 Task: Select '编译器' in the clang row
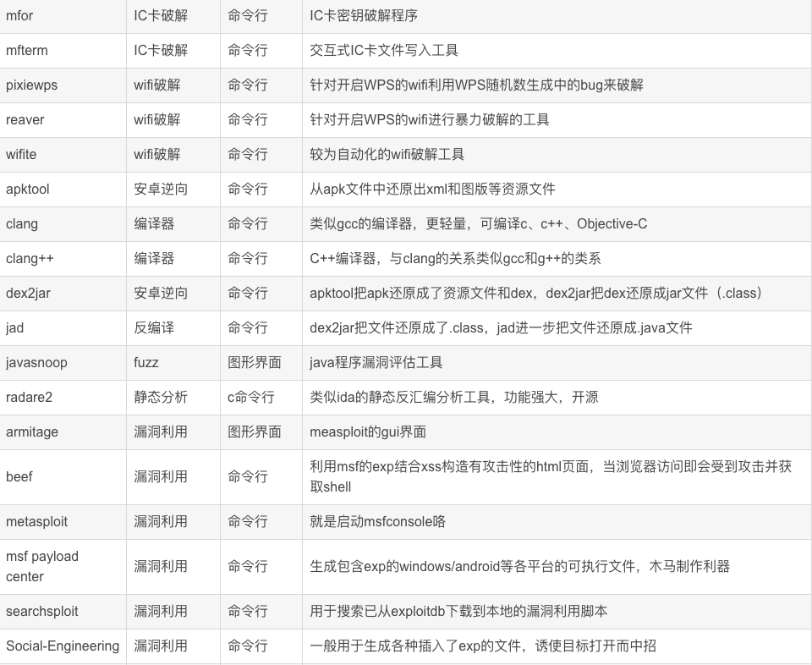click(154, 223)
